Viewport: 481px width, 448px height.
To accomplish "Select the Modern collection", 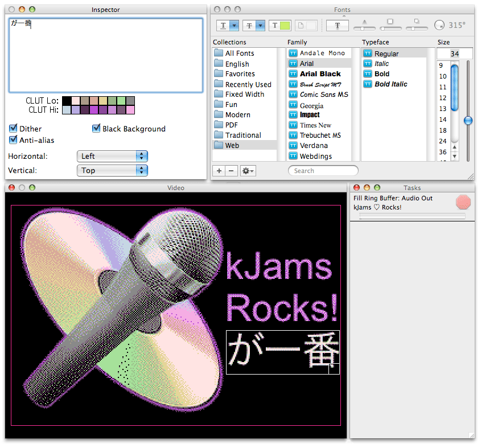I will pyautogui.click(x=245, y=115).
